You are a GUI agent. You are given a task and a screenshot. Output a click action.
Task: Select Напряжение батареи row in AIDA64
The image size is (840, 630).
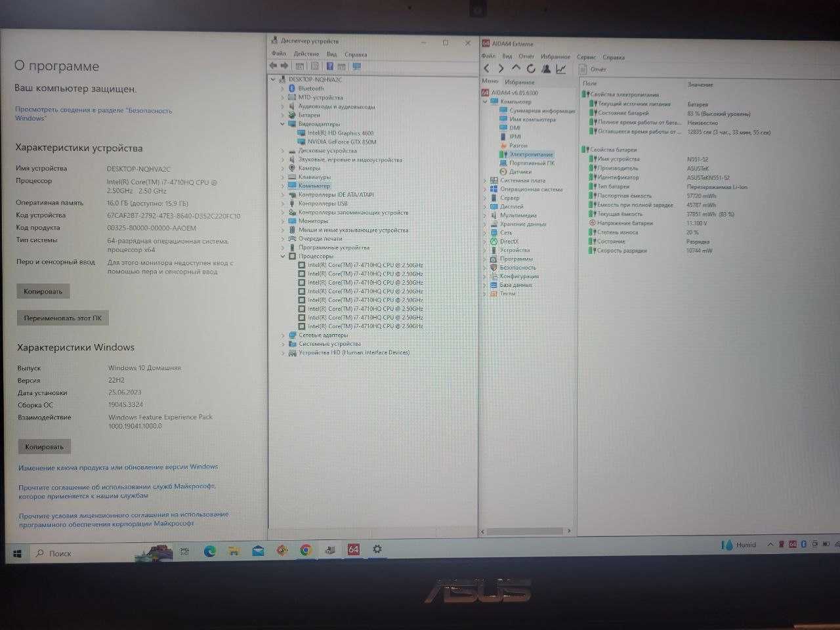[x=625, y=223]
